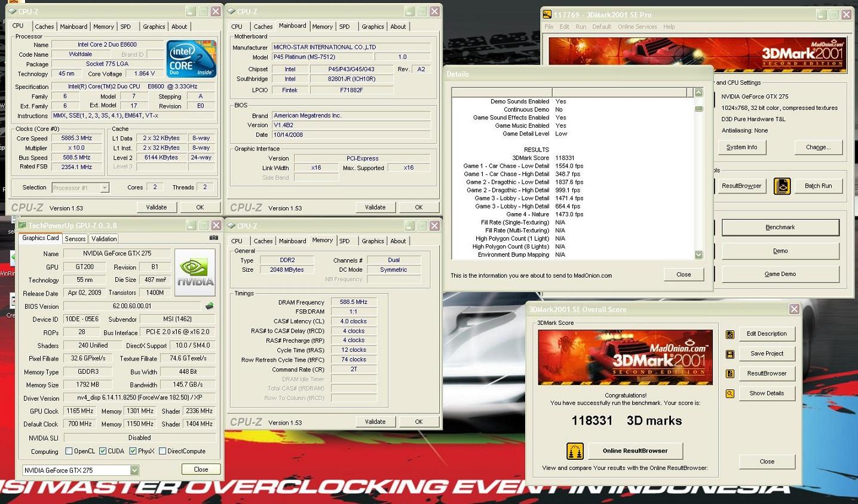Click Edit Description button
This screenshot has height=504, width=858.
767,334
